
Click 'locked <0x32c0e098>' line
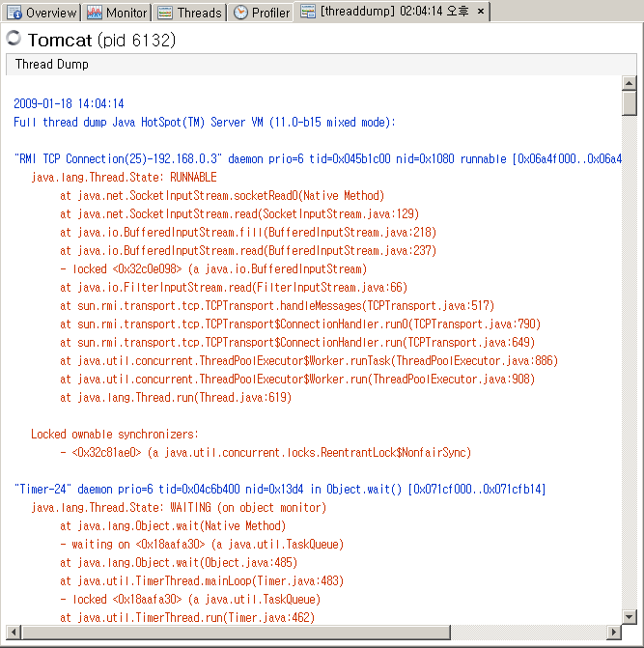213,269
